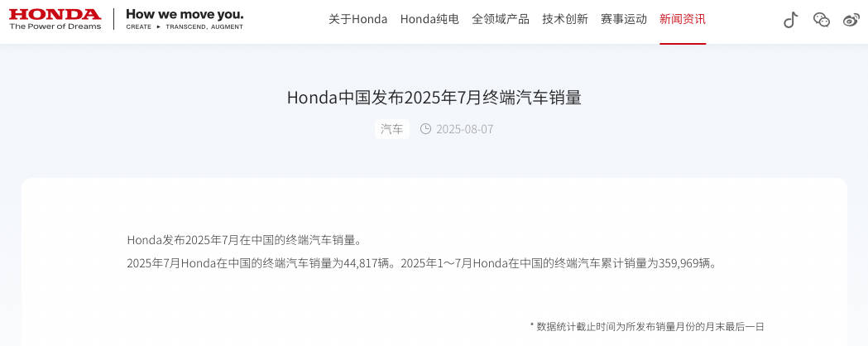The width and height of the screenshot is (868, 346).
Task: Open the Douyin social media icon
Action: [790, 20]
